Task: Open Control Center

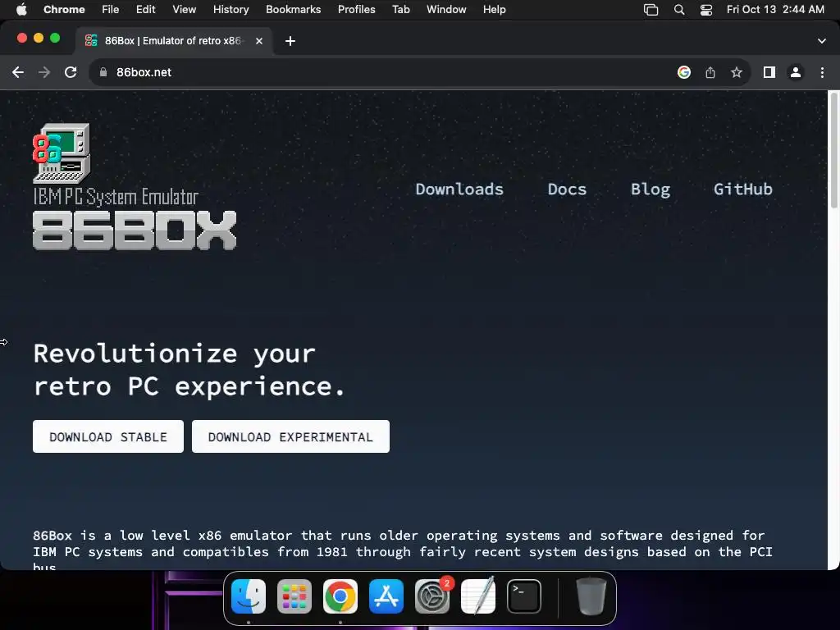Action: pos(706,10)
